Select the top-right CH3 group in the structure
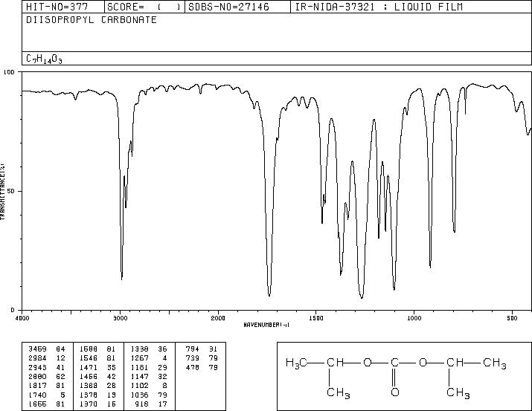Image resolution: width=532 pixels, height=411 pixels. point(494,363)
